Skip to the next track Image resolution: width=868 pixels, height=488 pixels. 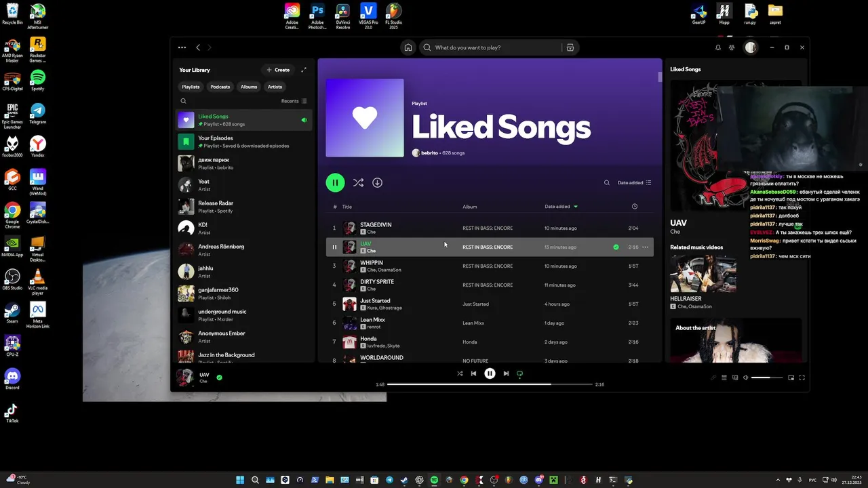(506, 373)
